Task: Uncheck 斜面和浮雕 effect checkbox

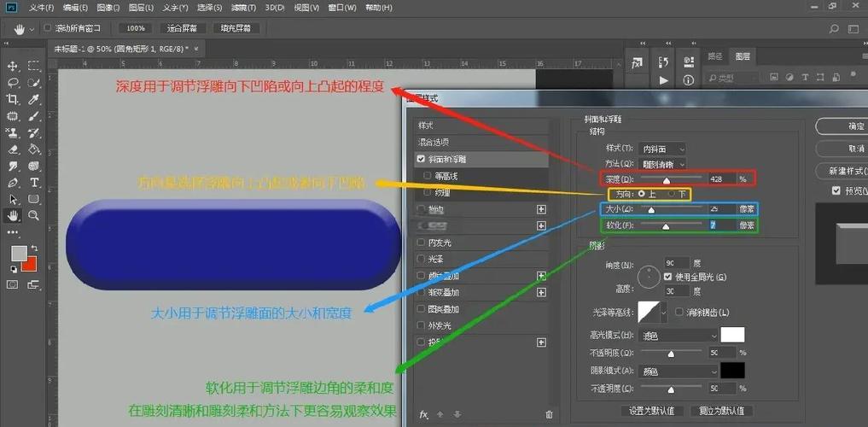Action: tap(421, 159)
